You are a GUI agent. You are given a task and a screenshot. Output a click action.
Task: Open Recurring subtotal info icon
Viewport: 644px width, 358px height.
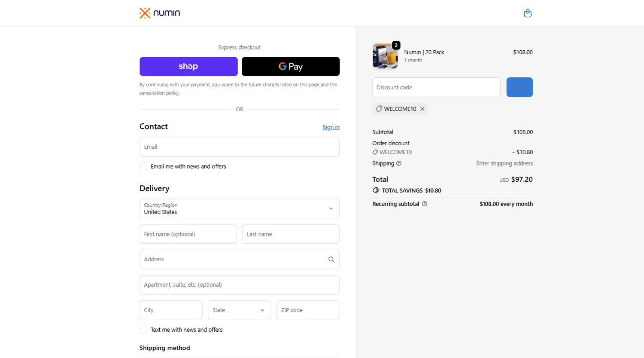pos(425,204)
